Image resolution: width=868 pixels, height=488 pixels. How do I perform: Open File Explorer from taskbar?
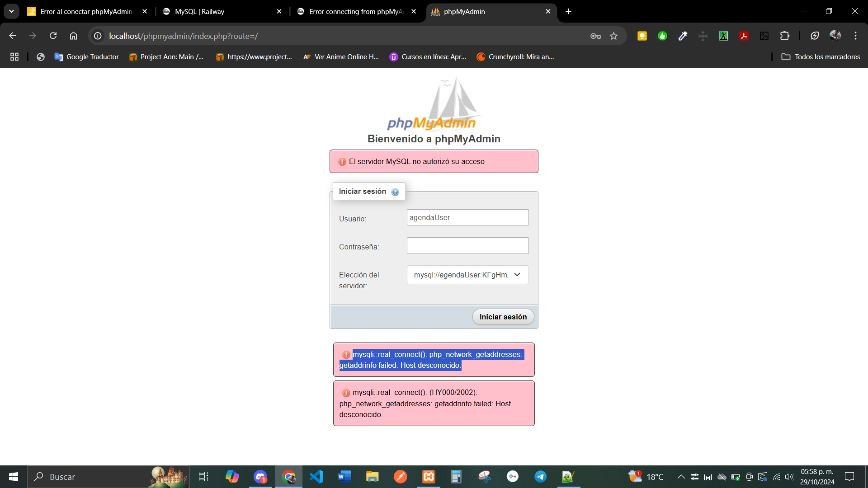(x=372, y=477)
